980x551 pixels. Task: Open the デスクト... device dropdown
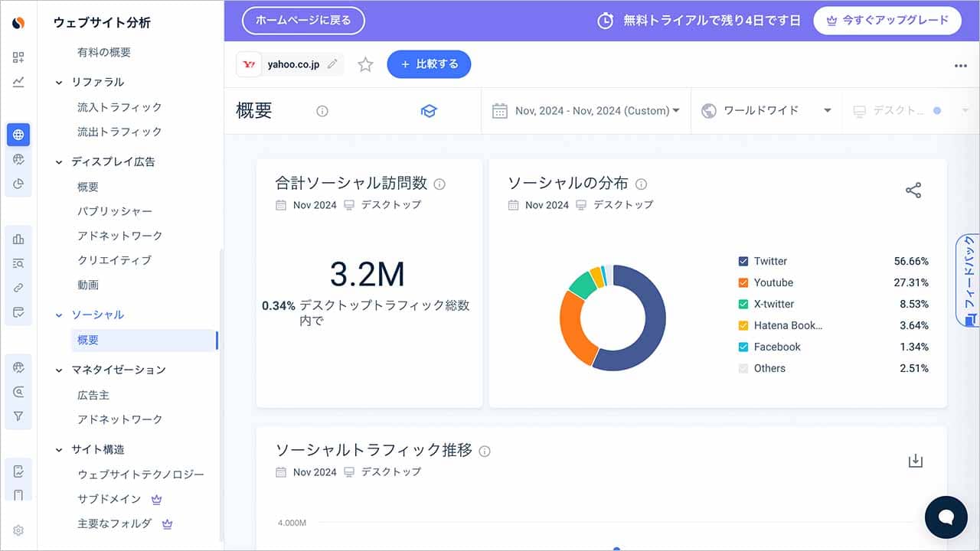[x=910, y=111]
